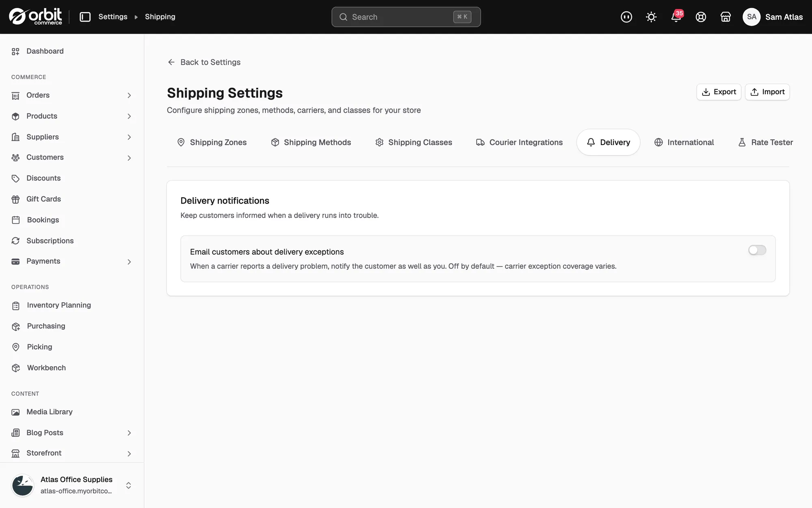
Task: Switch to the International tab
Action: click(684, 142)
